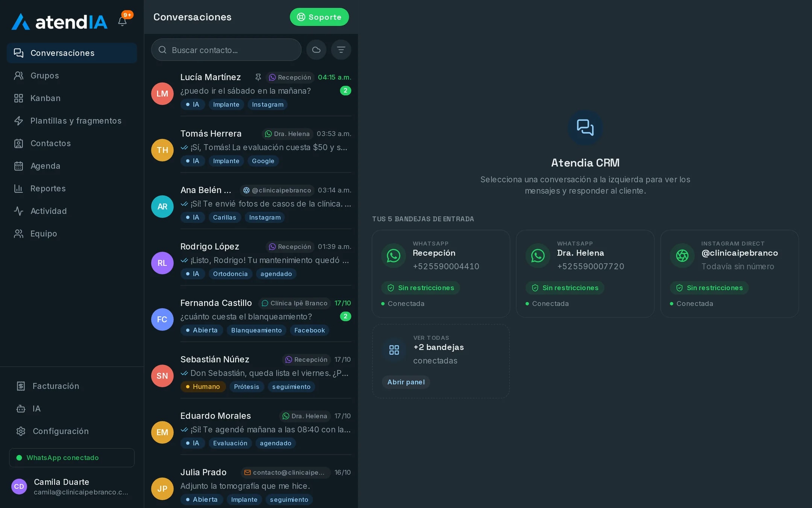Open the filter icon next to search
This screenshot has height=508, width=812.
point(341,50)
